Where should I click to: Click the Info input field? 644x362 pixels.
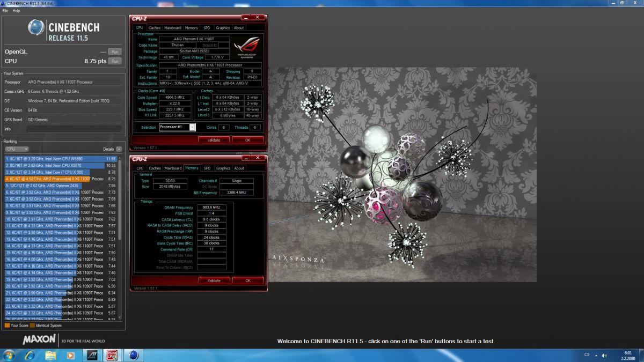point(75,129)
